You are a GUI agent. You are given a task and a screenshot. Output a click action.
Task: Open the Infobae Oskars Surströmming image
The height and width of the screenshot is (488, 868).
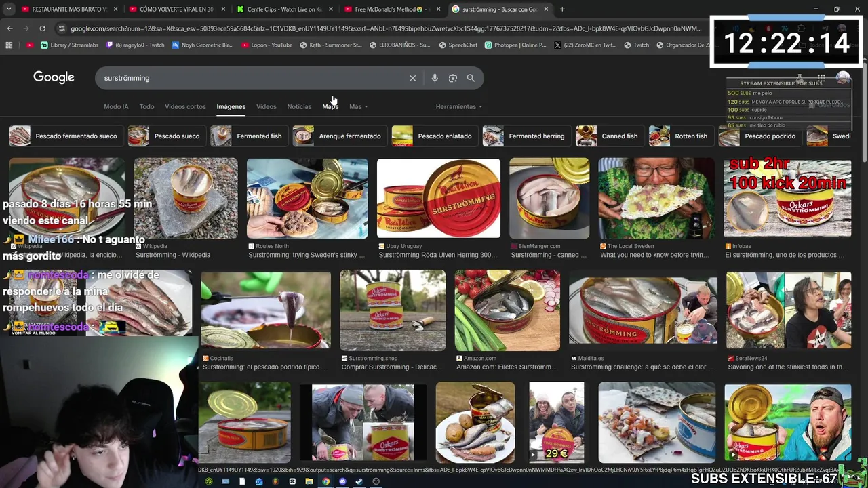pos(787,199)
